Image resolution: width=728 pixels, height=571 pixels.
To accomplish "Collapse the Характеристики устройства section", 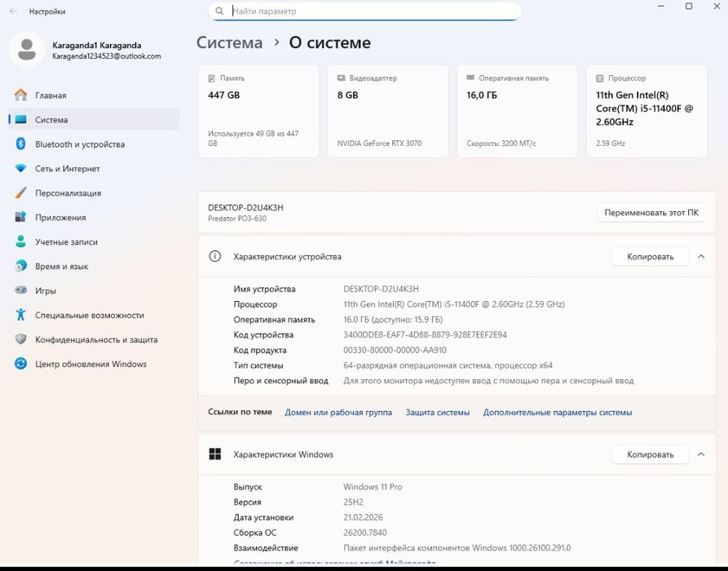I will point(701,257).
